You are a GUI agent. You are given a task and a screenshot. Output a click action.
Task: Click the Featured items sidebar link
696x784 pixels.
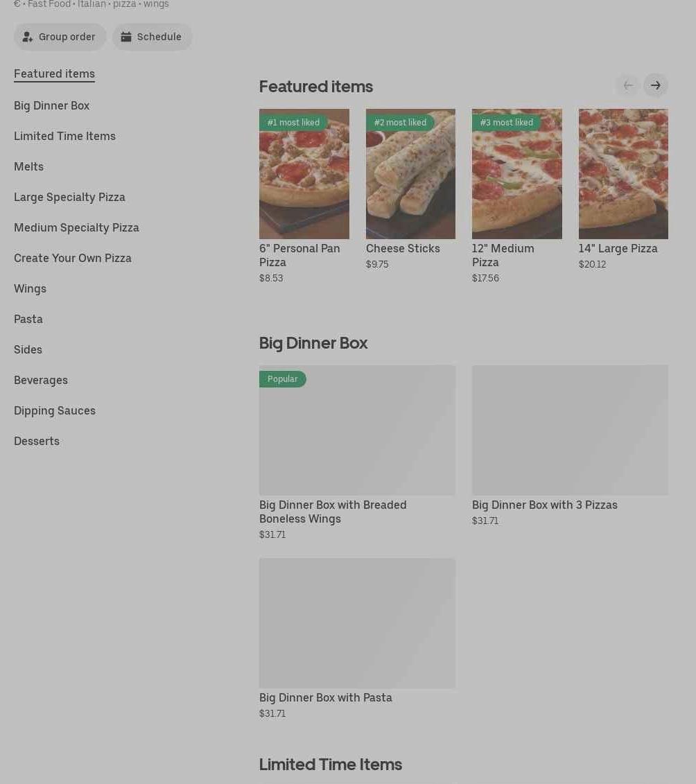[x=54, y=73]
